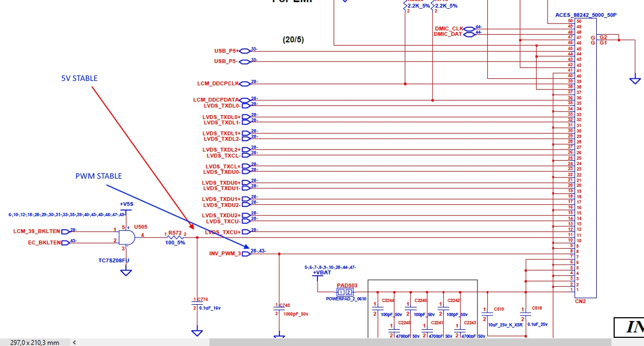Click the LVDS_TXDL1- net label
The height and width of the screenshot is (346, 644).
pos(222,123)
